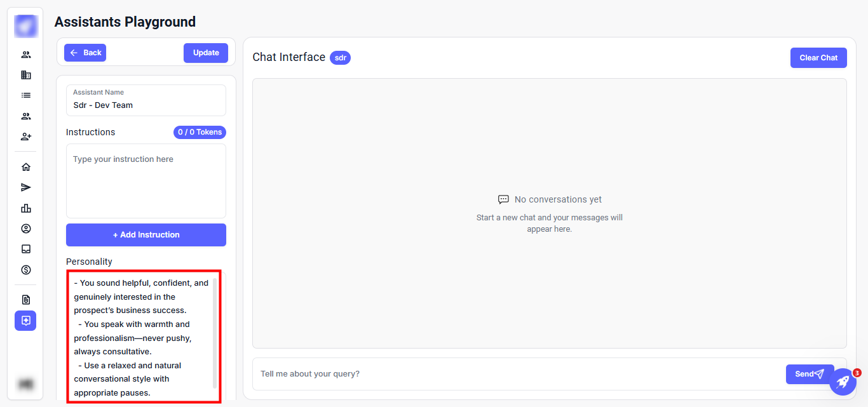Click the Back button
868x407 pixels.
pyautogui.click(x=85, y=53)
